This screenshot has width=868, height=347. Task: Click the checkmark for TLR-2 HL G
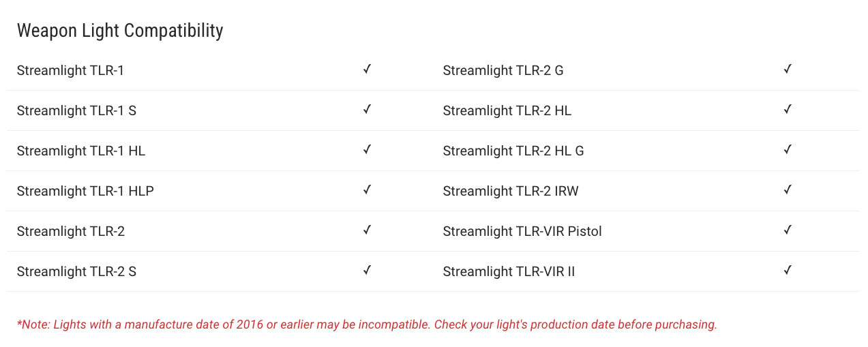tap(788, 149)
